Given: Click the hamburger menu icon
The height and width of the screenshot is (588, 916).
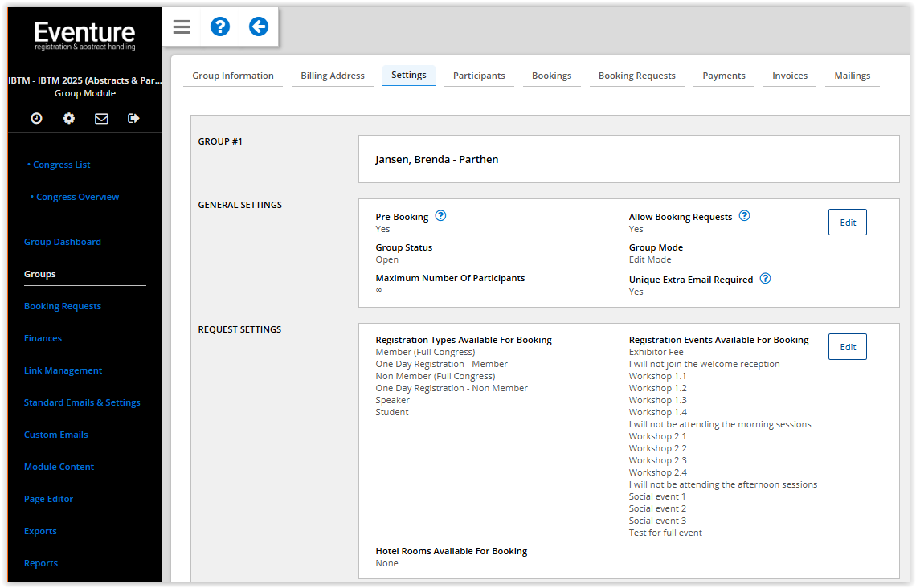Looking at the screenshot, I should pos(182,27).
